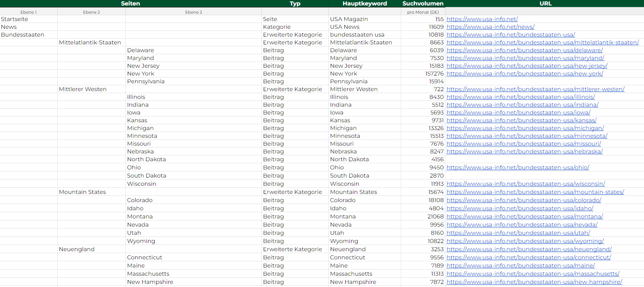Select the Utah cell in Ebene 3
Image resolution: width=644 pixels, height=287 pixels.
(x=194, y=233)
